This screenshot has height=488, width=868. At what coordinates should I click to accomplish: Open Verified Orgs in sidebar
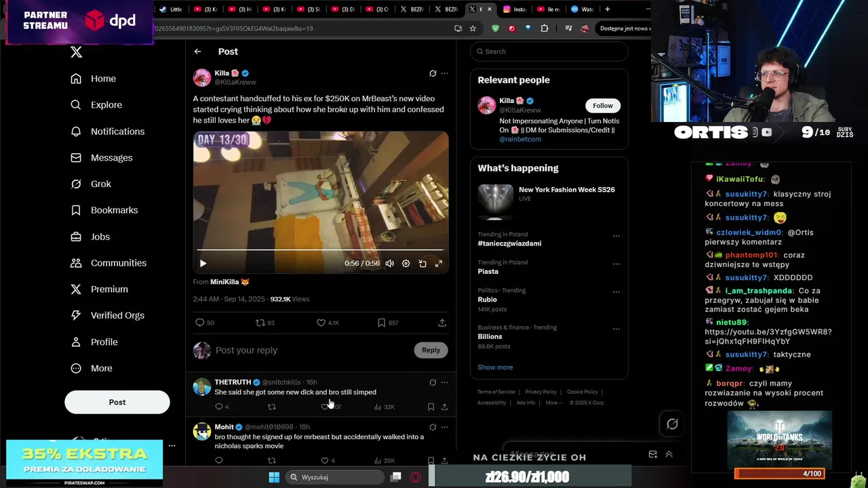(108, 315)
